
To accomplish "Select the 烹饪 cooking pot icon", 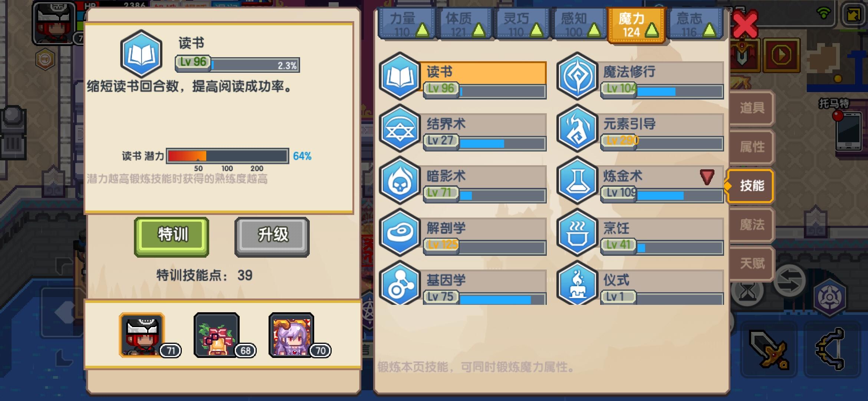I will click(577, 232).
